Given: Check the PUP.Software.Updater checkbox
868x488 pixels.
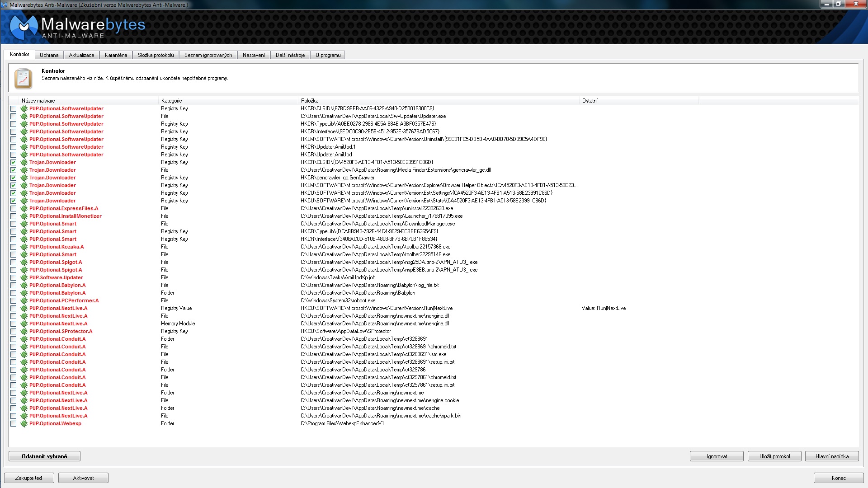Looking at the screenshot, I should (x=13, y=278).
